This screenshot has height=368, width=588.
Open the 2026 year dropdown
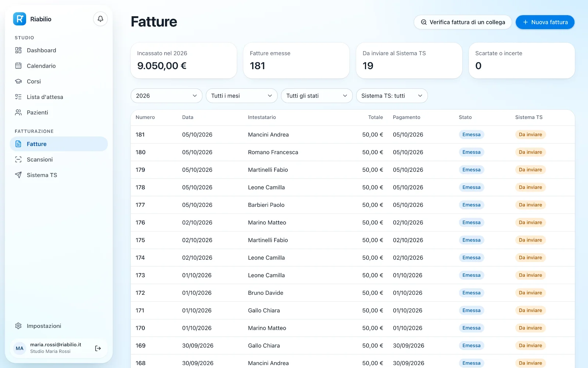[166, 96]
